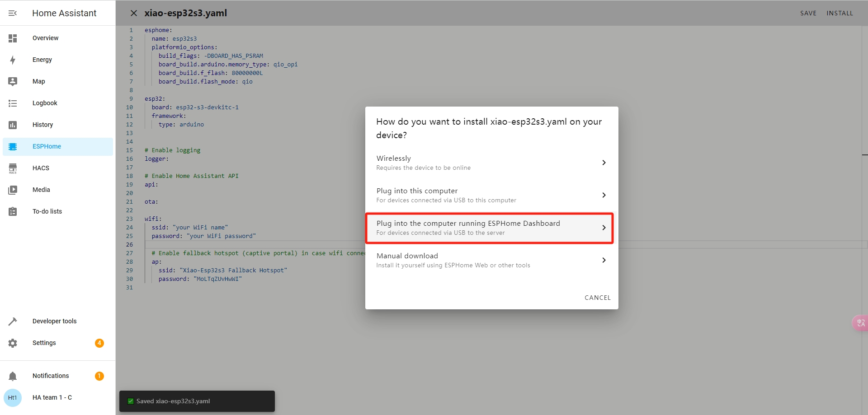
Task: Choose Wirelessly install method
Action: tap(491, 163)
